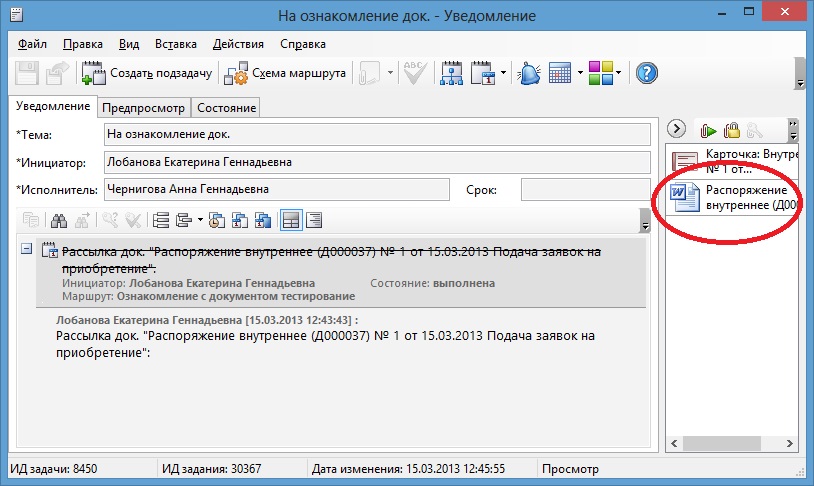Toggle the right-aligned text view button
Viewport: 814px width, 486px height.
point(313,220)
